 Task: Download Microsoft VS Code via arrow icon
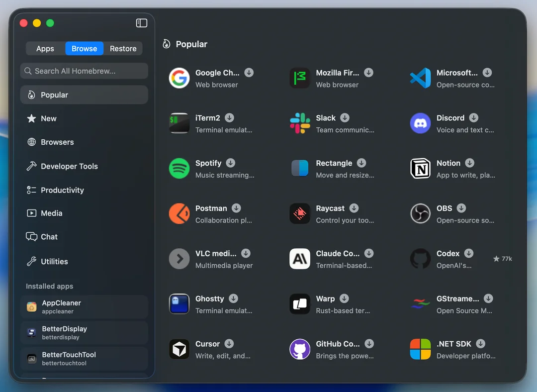tap(487, 73)
